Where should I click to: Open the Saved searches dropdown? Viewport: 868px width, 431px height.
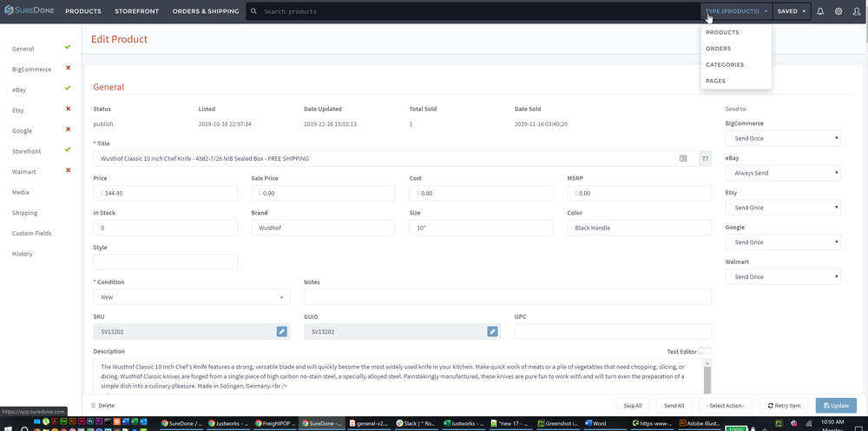click(x=792, y=11)
